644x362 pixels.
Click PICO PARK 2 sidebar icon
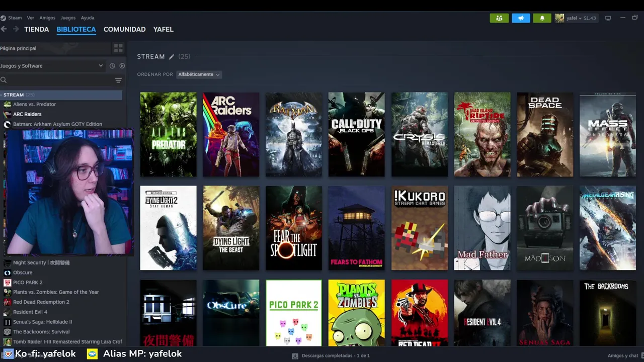coord(7,282)
